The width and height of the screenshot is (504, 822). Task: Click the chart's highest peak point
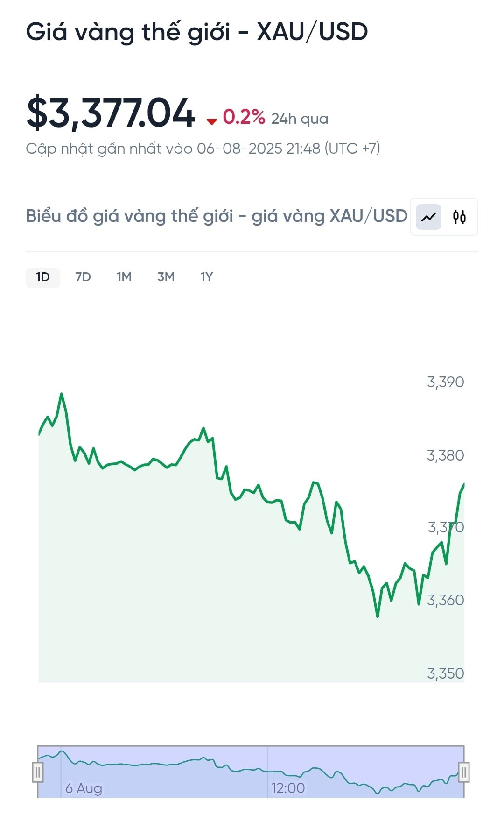click(x=62, y=394)
